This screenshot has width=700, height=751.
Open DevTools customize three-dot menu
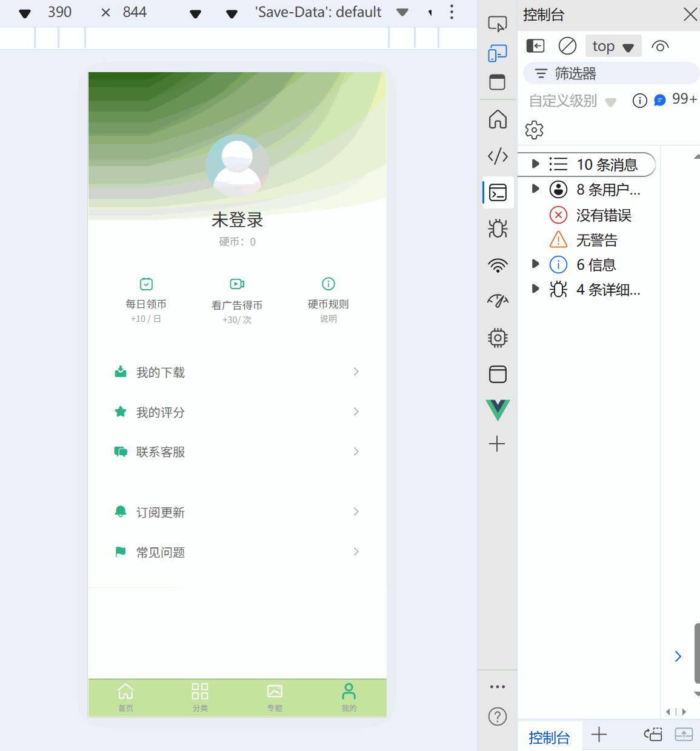point(498,687)
